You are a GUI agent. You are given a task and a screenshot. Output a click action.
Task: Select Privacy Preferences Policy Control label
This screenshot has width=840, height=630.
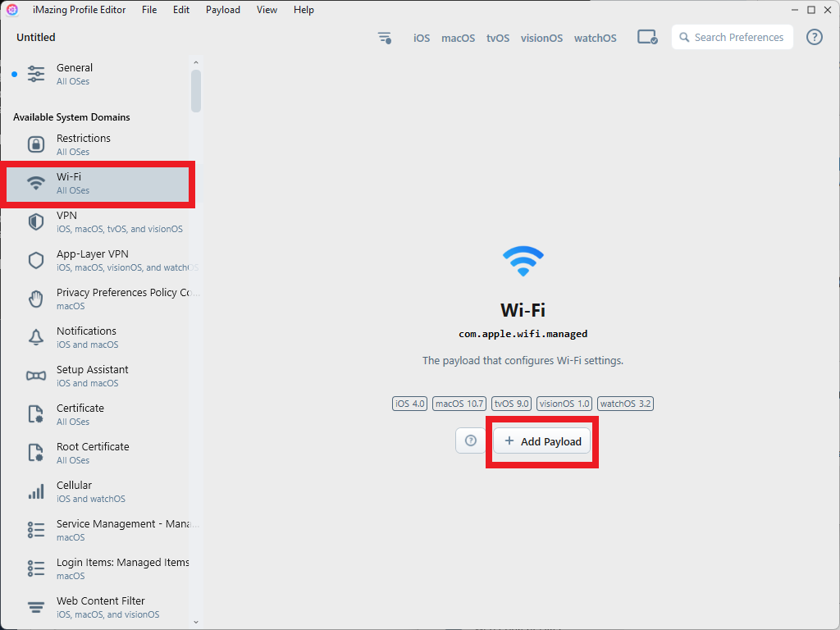(x=128, y=293)
